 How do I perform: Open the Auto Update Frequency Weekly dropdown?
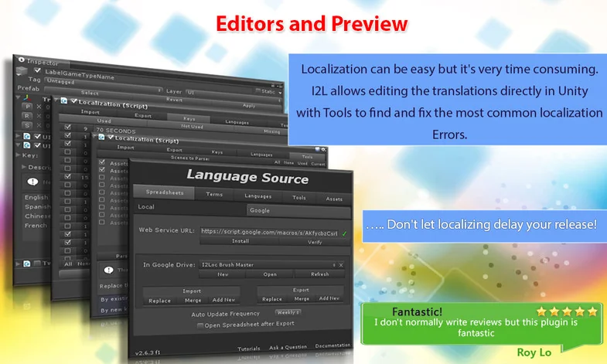[x=288, y=312]
